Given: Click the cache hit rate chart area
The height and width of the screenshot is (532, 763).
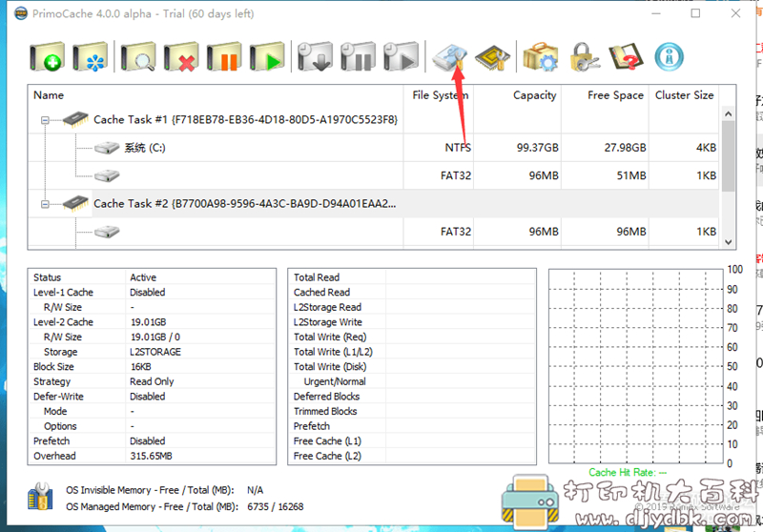Looking at the screenshot, I should [635, 367].
